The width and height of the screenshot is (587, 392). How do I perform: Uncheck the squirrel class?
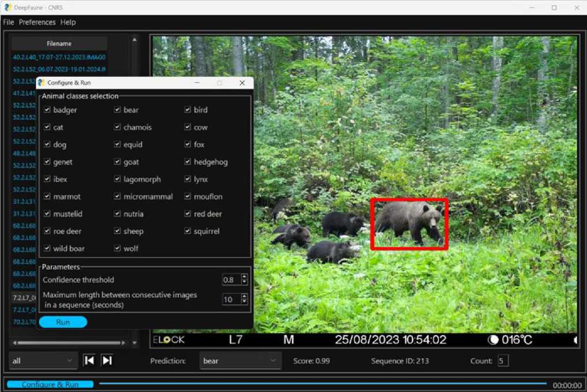click(x=188, y=231)
